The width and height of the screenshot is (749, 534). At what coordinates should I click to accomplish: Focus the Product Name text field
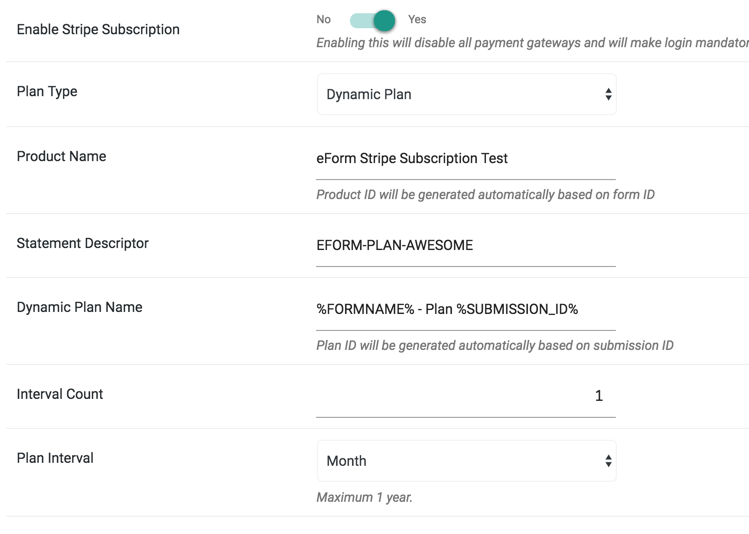(466, 159)
